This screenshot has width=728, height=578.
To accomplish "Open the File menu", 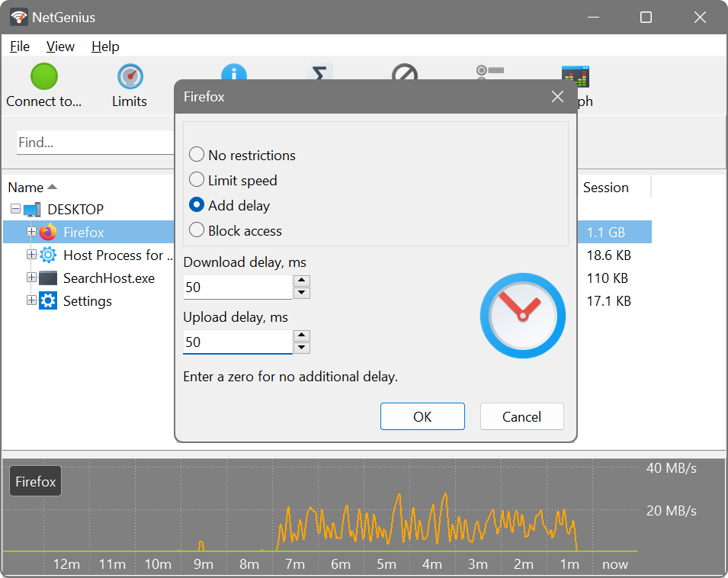I will [x=20, y=47].
